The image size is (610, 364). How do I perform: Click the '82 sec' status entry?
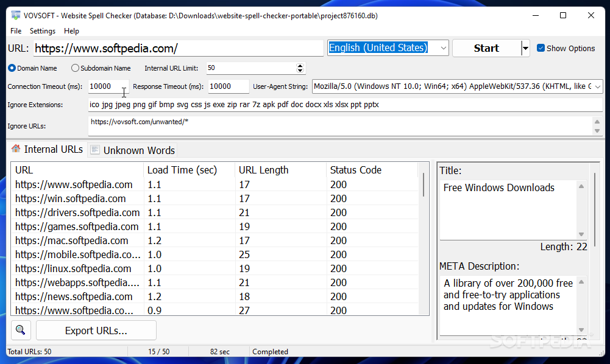point(220,352)
